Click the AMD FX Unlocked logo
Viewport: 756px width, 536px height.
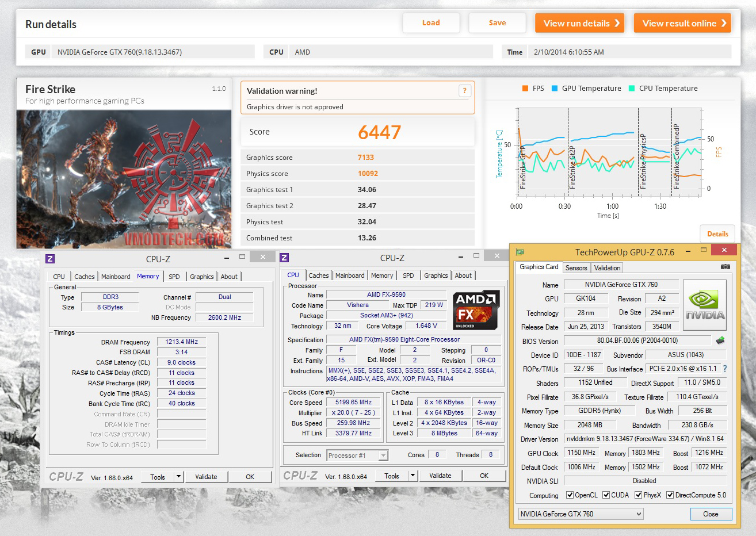coord(477,310)
